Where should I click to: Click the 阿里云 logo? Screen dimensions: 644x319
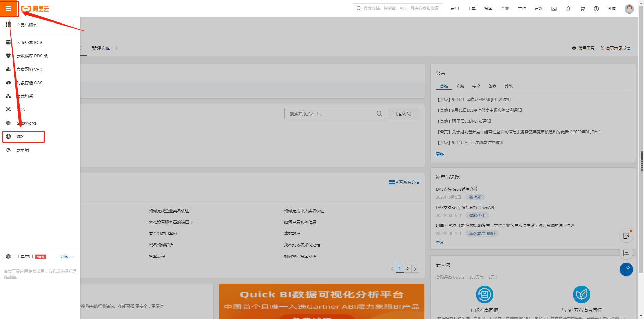coord(35,9)
